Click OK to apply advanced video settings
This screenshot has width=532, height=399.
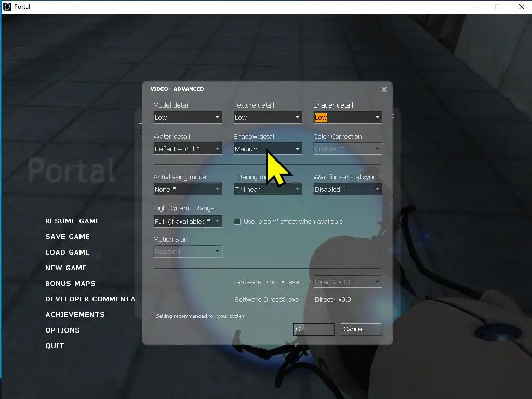pyautogui.click(x=313, y=329)
